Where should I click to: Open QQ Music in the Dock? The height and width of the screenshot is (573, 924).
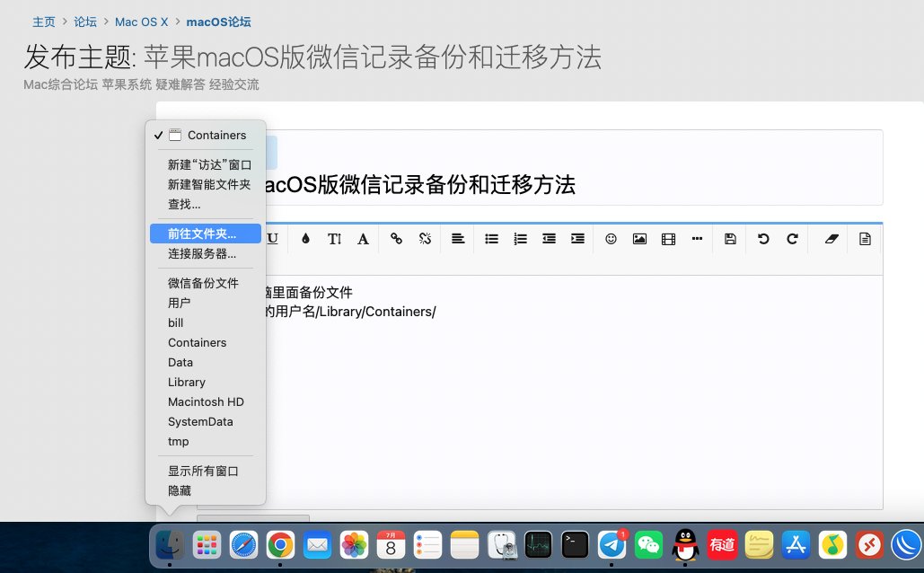(832, 544)
